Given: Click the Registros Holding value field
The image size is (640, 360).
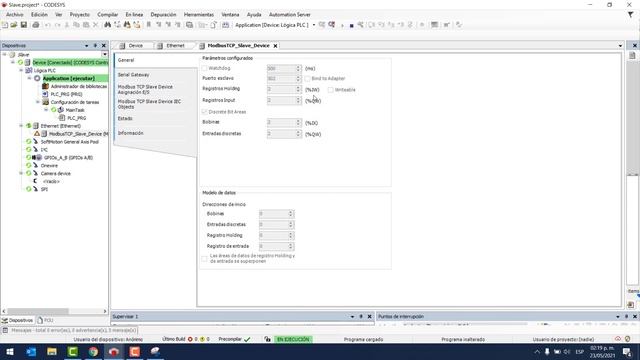Looking at the screenshot, I should tap(281, 89).
